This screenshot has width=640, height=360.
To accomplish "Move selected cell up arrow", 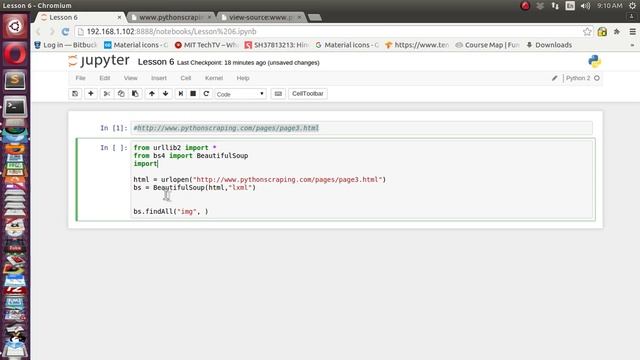I will [x=151, y=93].
